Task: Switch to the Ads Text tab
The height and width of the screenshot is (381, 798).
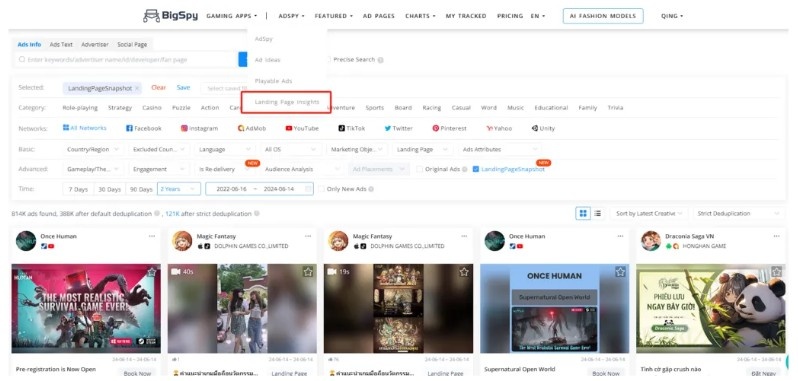Action: [x=61, y=45]
